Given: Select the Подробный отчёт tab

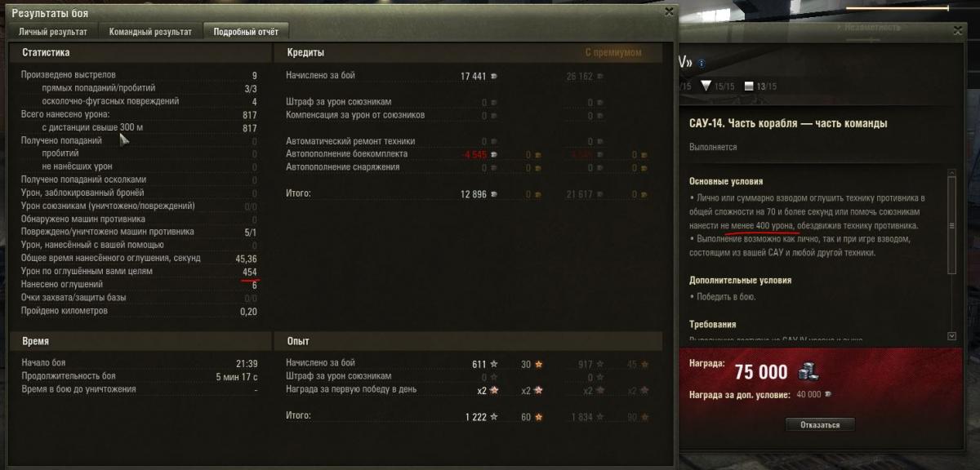Looking at the screenshot, I should 245,32.
